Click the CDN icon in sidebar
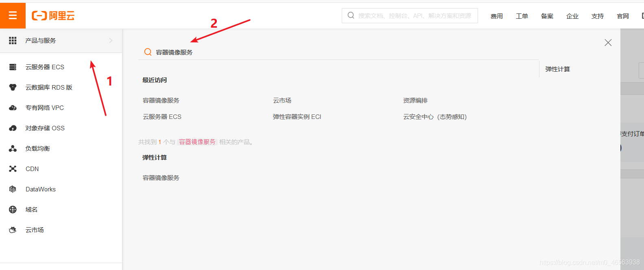The height and width of the screenshot is (270, 644). coord(13,169)
